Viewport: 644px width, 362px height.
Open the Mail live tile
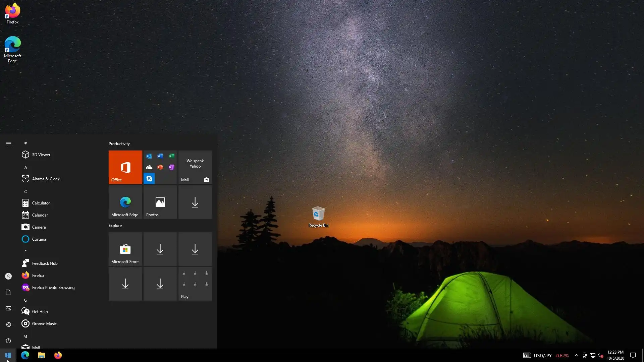pos(195,167)
